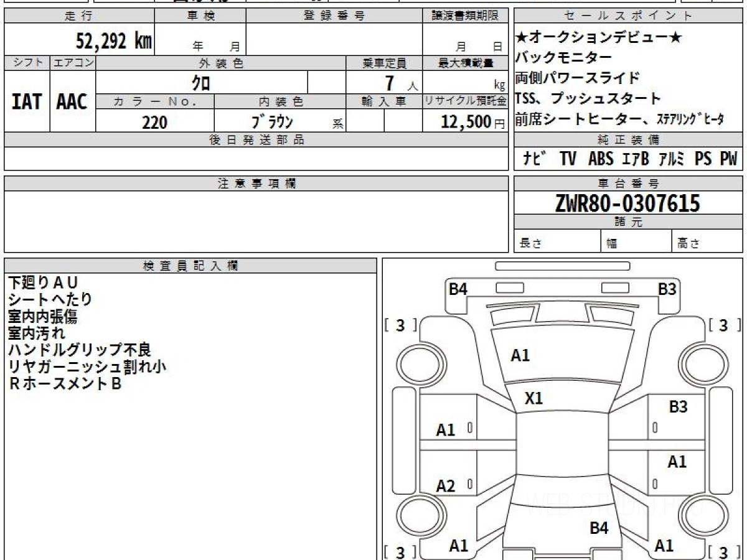
Task: Select the ハンドルグリップ不良 note
Action: coord(79,350)
